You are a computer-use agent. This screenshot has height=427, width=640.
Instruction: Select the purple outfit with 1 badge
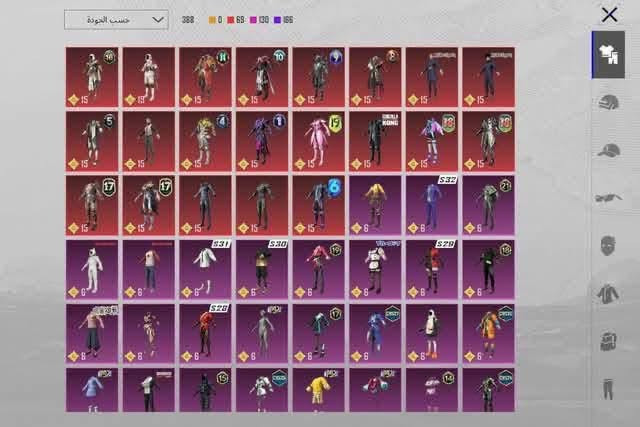tap(262, 141)
